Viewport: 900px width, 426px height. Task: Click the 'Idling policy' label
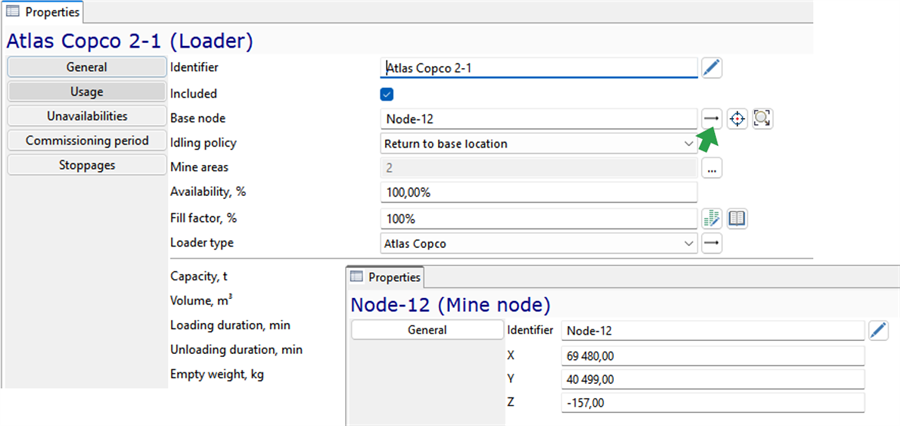pyautogui.click(x=203, y=142)
